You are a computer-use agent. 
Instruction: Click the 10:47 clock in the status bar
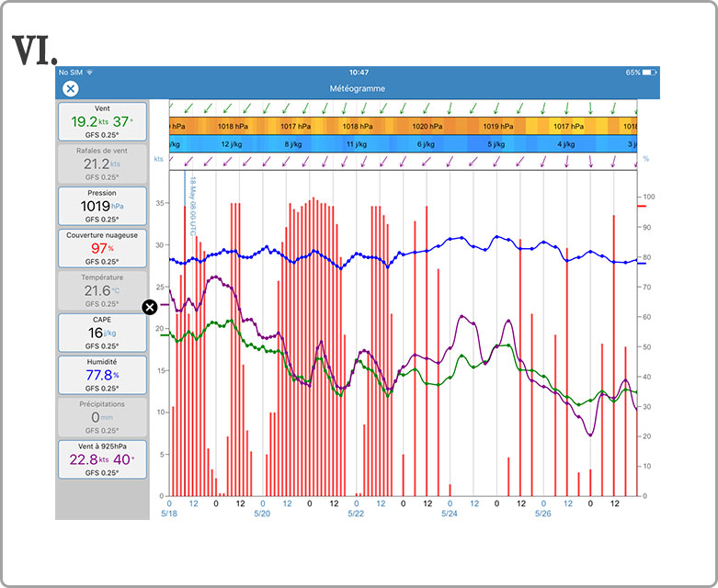pos(359,73)
